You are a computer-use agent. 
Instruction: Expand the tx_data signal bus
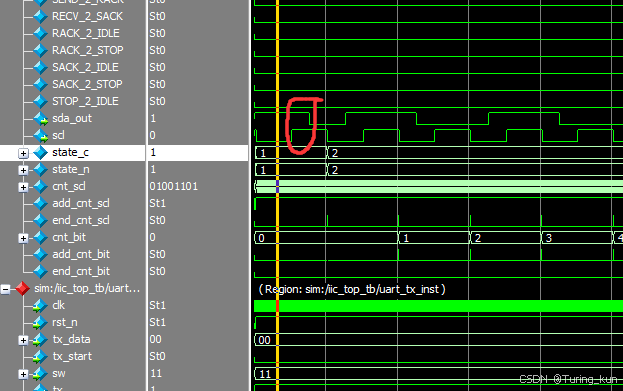pyautogui.click(x=23, y=340)
